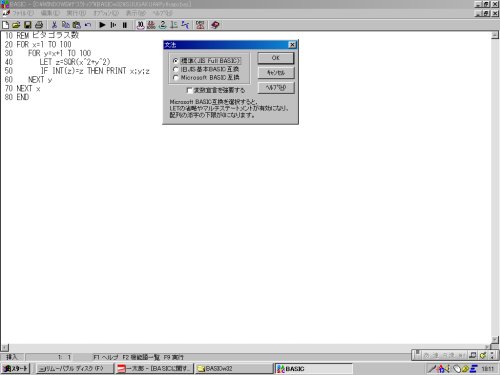
Task: Click the Cancel button in the dialog
Action: pyautogui.click(x=276, y=73)
